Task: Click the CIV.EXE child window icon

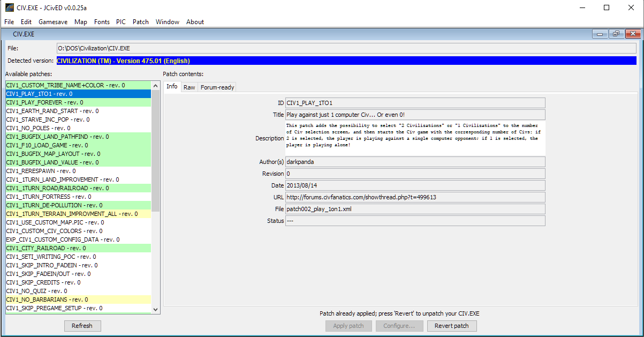Action: coord(7,34)
